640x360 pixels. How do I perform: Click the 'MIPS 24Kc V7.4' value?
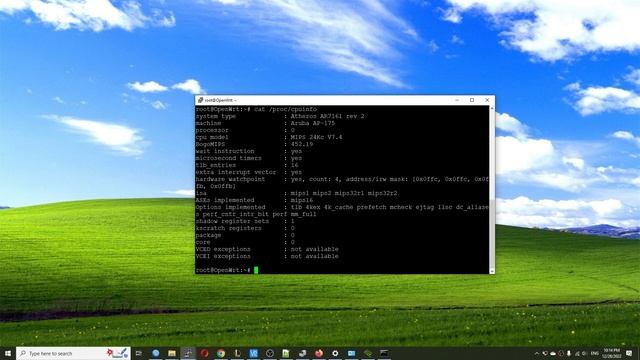[316, 137]
